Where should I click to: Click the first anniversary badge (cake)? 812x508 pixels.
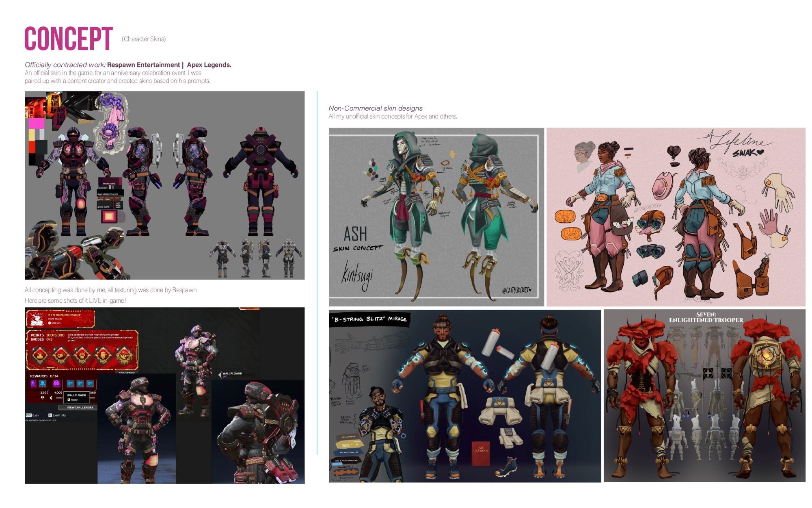click(40, 355)
